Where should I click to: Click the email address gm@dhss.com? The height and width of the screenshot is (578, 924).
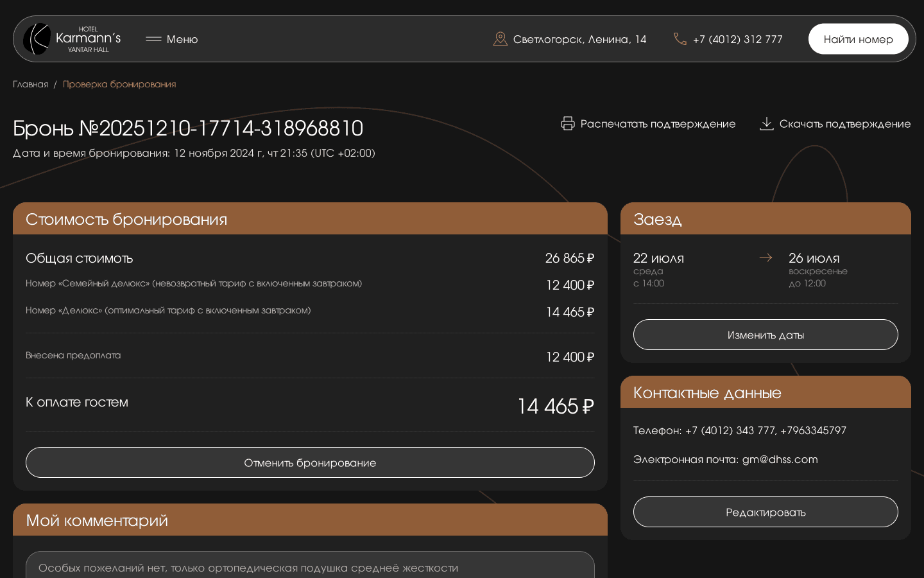pyautogui.click(x=780, y=460)
